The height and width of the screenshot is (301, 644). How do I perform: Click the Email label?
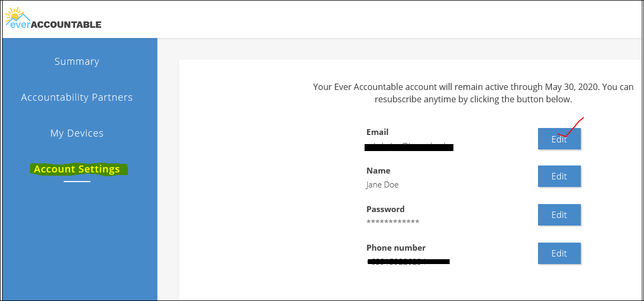click(x=377, y=132)
